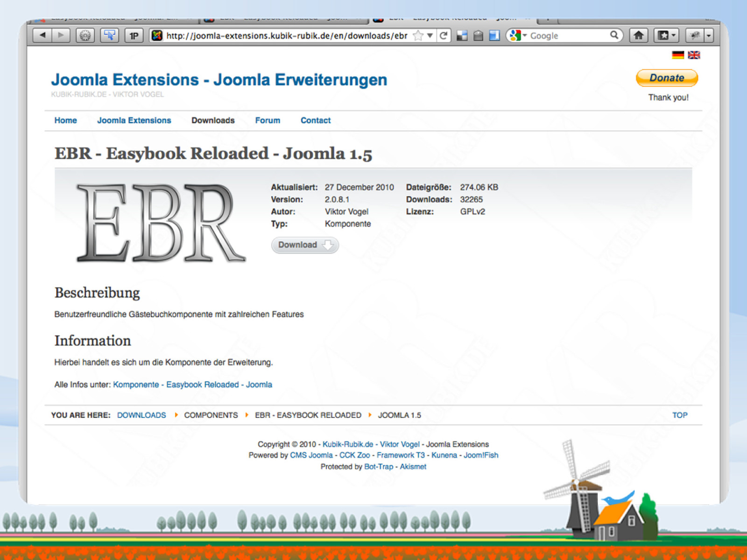Screen dimensions: 747x560
Task: Open the Akismet footer link
Action: 413,466
